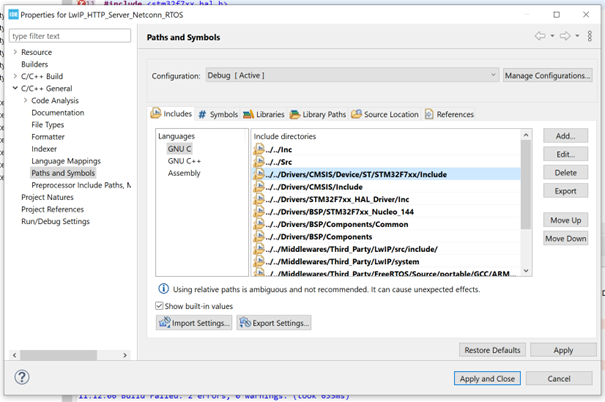Click the Cancel button
Screen dimensions: 605x402
point(559,378)
